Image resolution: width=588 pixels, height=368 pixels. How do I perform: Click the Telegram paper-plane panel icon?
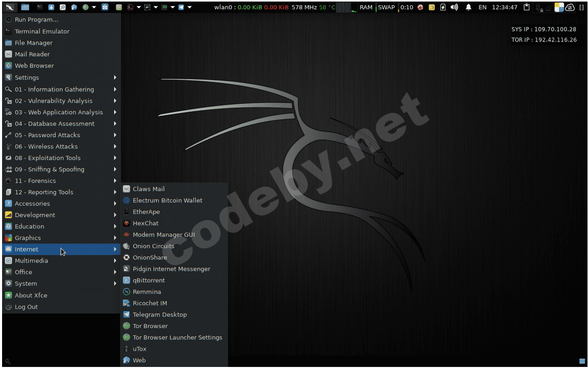(181, 7)
